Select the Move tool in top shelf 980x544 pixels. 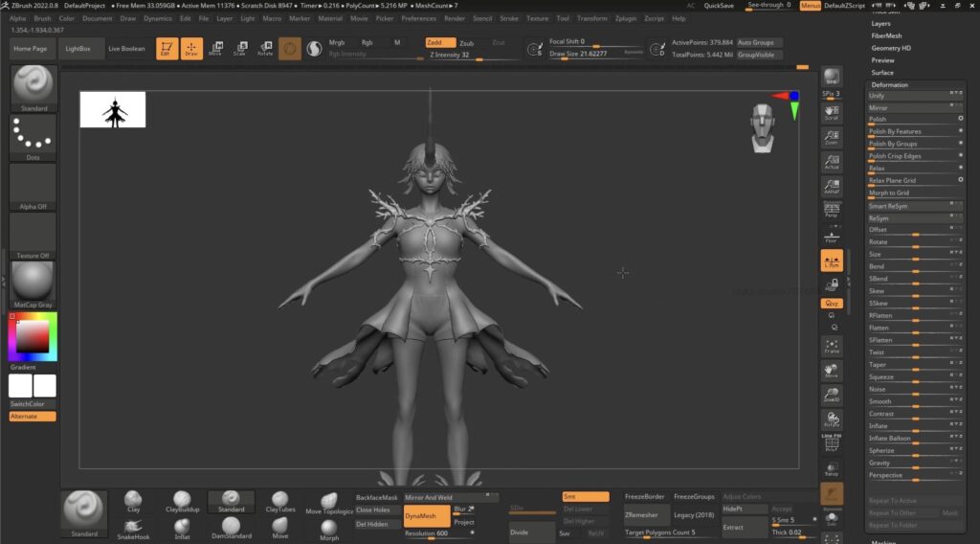[215, 48]
